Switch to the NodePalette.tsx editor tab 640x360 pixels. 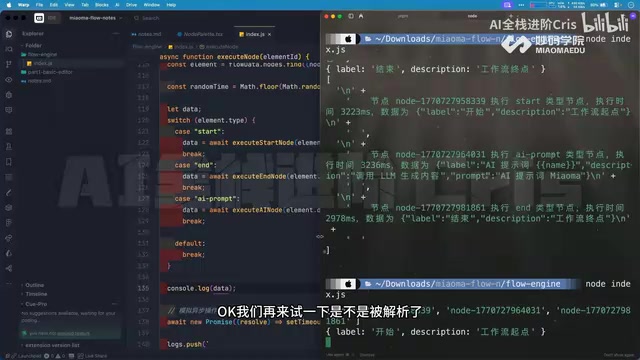[200, 34]
